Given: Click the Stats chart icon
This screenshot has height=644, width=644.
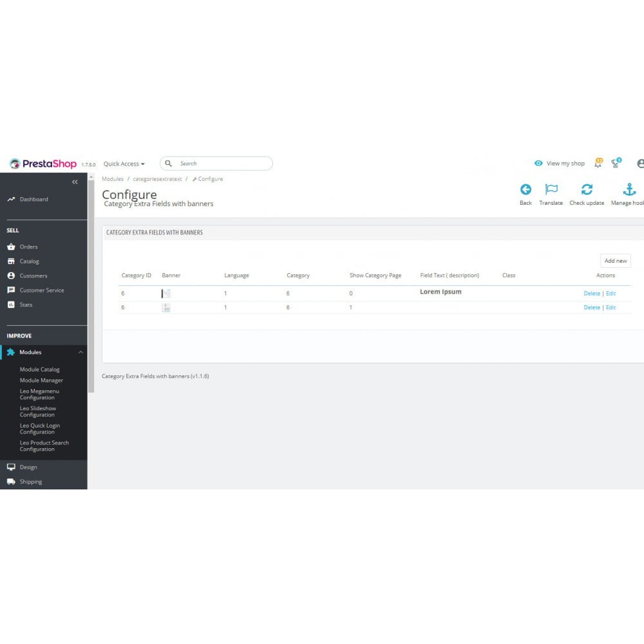Looking at the screenshot, I should [11, 305].
